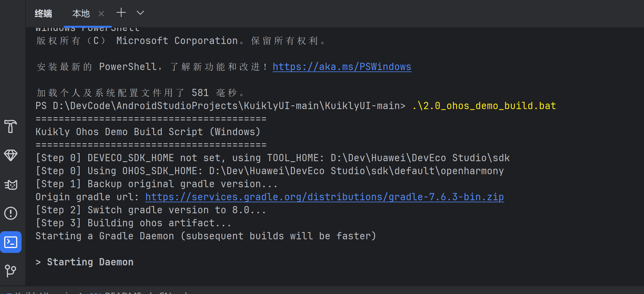Toggle the Terminal tool window icon
This screenshot has width=644, height=294.
(11, 242)
